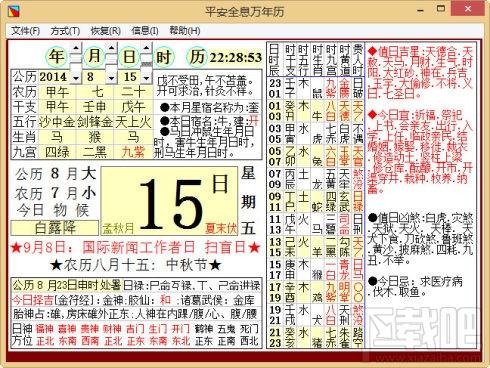Image resolution: width=490 pixels, height=368 pixels.
Task: Click the red 夏末伏 label
Action: [221, 228]
